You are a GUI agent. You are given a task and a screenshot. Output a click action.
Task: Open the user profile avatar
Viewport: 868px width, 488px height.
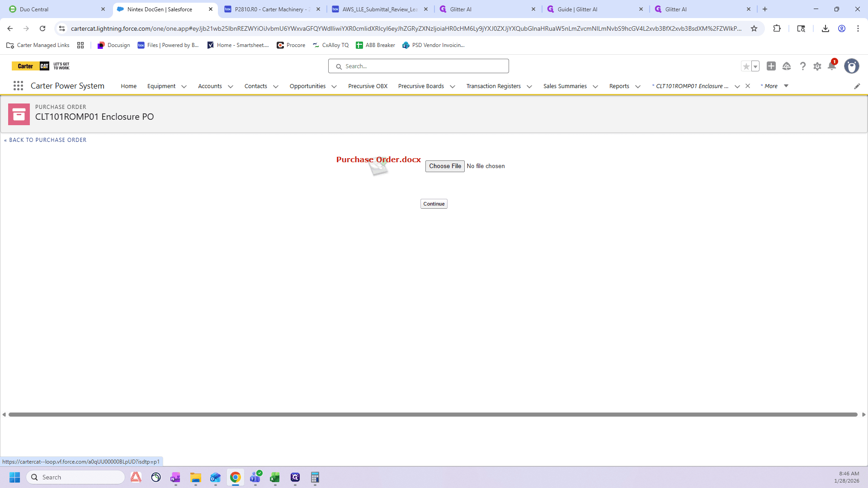pos(852,66)
